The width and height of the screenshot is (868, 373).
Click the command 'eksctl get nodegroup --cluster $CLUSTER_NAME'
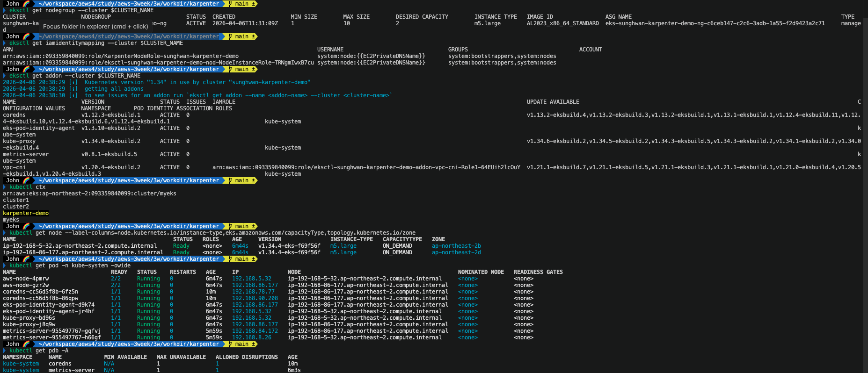click(81, 10)
